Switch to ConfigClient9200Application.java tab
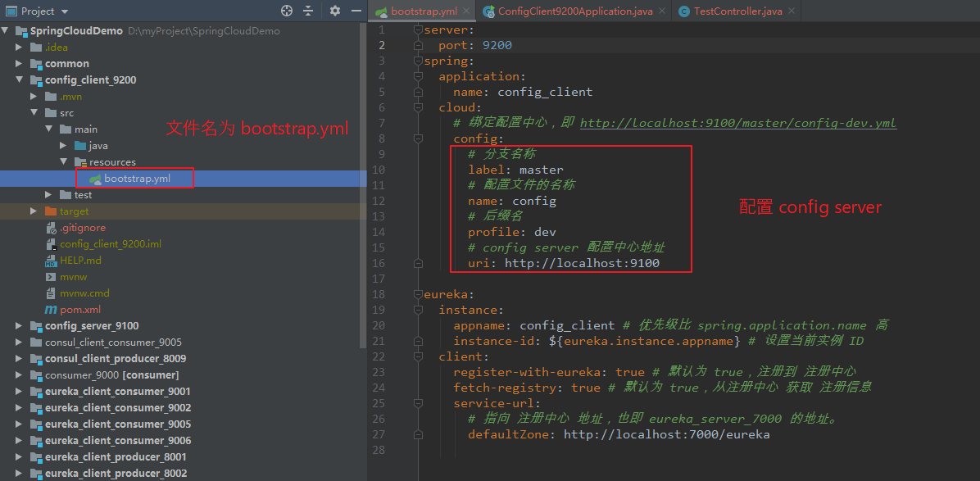The width and height of the screenshot is (980, 481). (575, 11)
